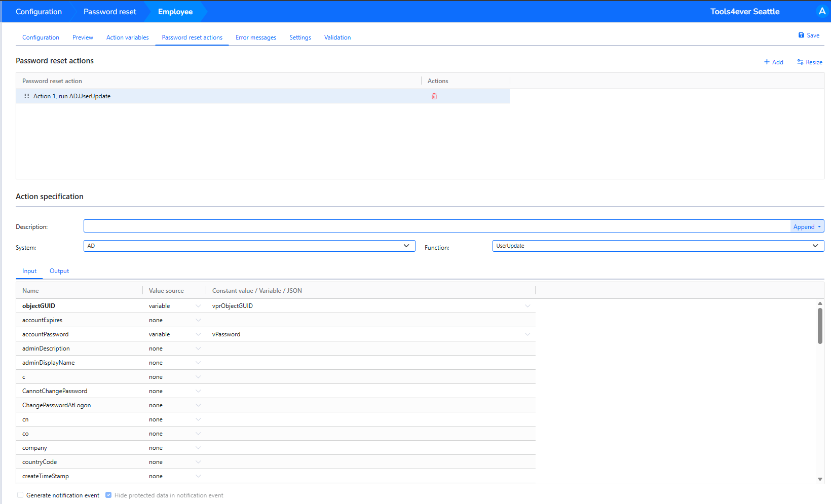Open value source dropdown for company
The width and height of the screenshot is (831, 504).
(x=198, y=448)
